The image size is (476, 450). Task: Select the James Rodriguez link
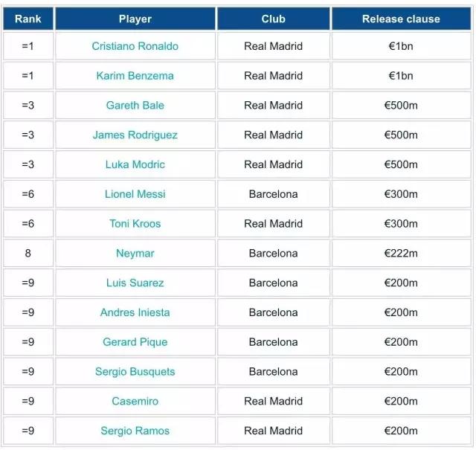click(135, 135)
